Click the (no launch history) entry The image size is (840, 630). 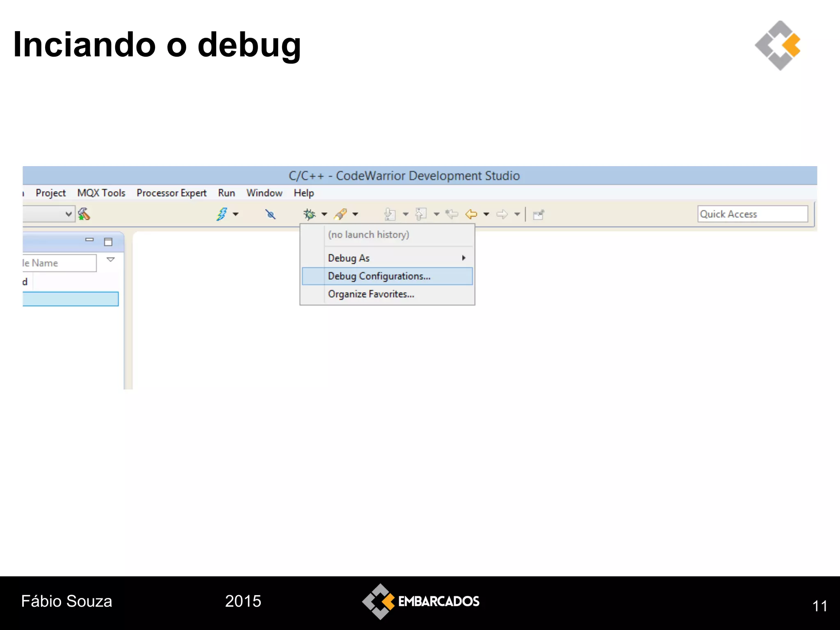click(x=387, y=235)
